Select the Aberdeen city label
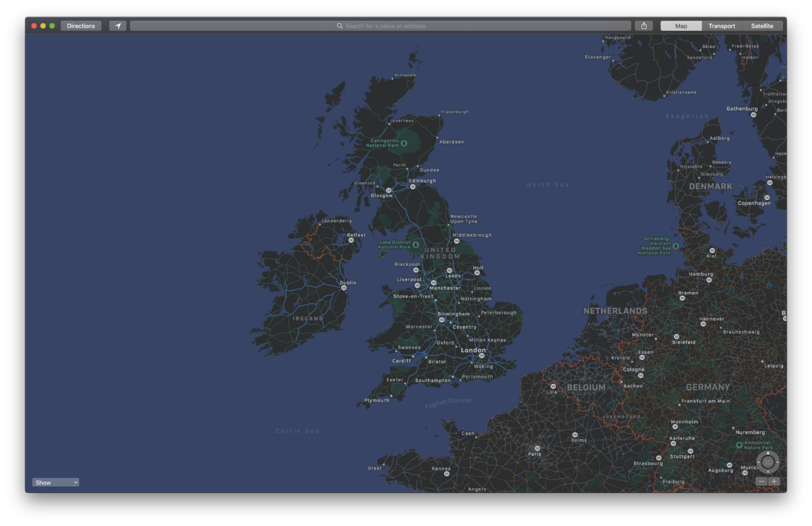Viewport: 812px width, 526px height. click(x=451, y=142)
